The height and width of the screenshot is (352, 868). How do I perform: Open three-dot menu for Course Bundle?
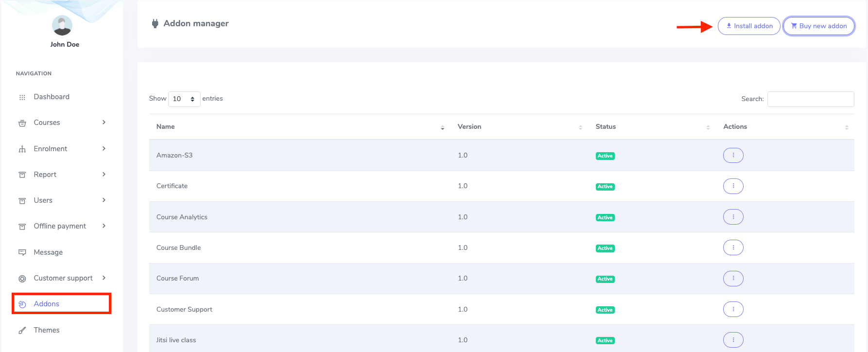tap(733, 248)
